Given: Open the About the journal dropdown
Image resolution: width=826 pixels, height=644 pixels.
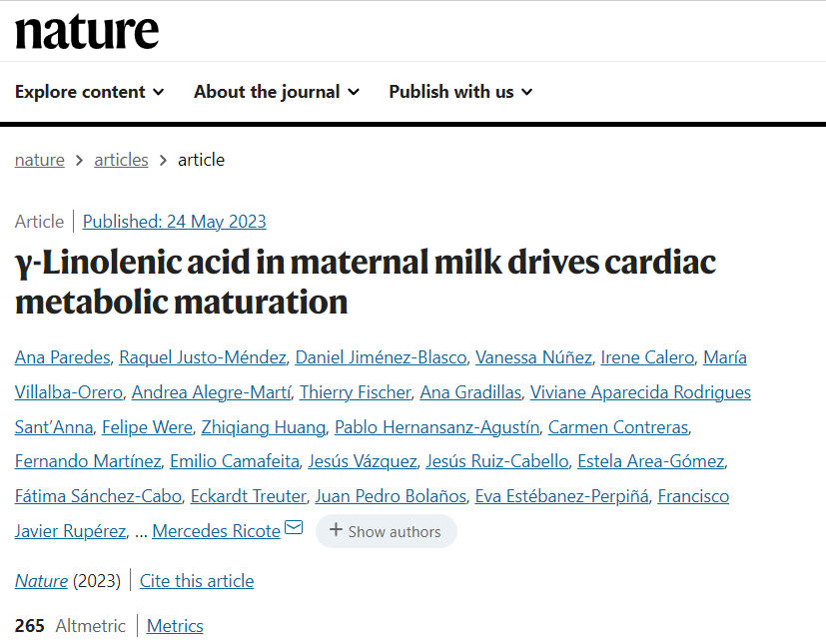Looking at the screenshot, I should pyautogui.click(x=277, y=92).
